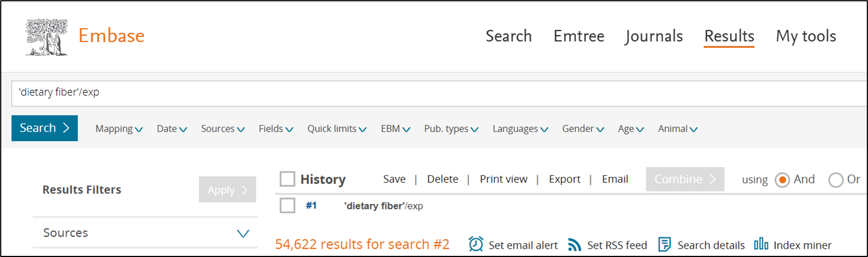Open the Journals tab
This screenshot has width=868, height=257.
654,36
